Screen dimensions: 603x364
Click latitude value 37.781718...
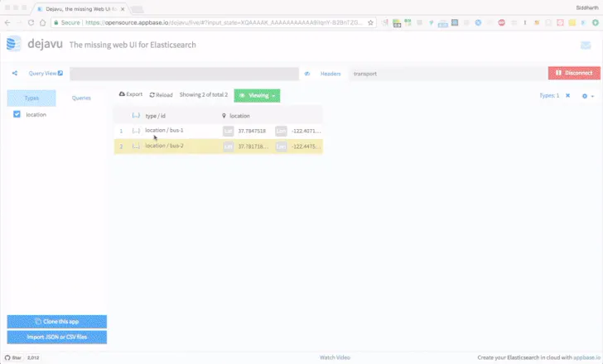click(253, 146)
